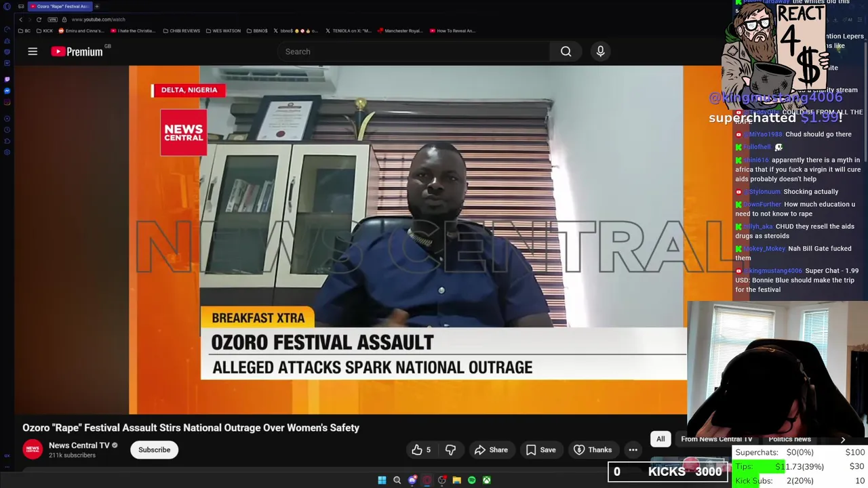Toggle the VPN badge in address bar
The height and width of the screenshot is (488, 868).
pyautogui.click(x=52, y=20)
